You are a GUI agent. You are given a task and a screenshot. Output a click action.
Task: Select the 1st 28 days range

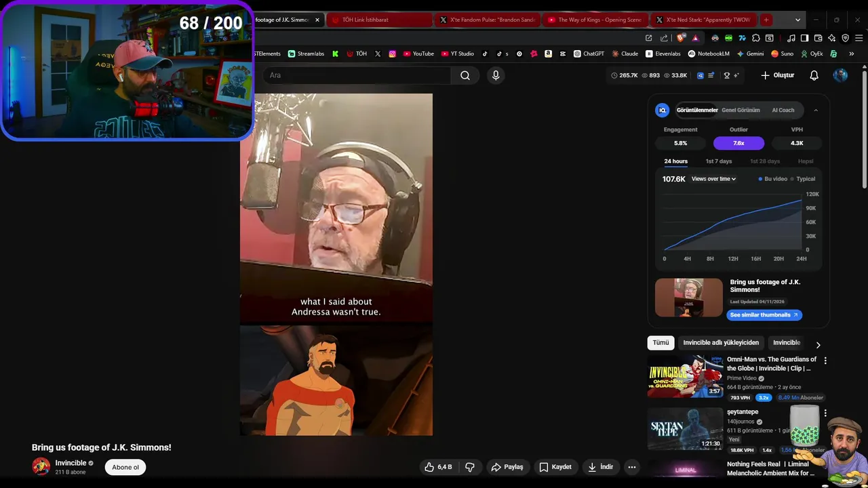765,161
